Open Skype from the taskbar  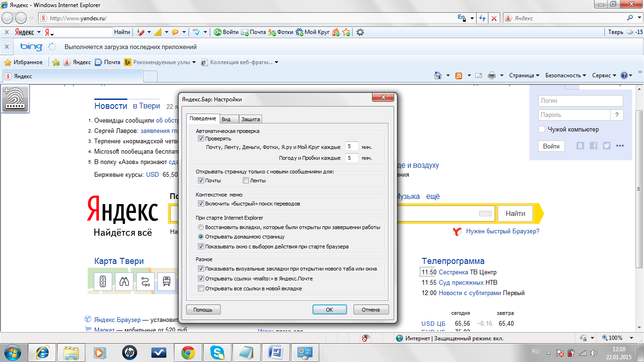[217, 352]
